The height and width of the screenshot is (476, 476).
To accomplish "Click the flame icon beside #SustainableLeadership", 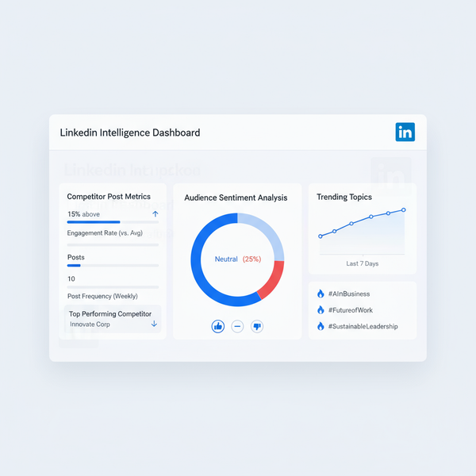I will coord(321,326).
